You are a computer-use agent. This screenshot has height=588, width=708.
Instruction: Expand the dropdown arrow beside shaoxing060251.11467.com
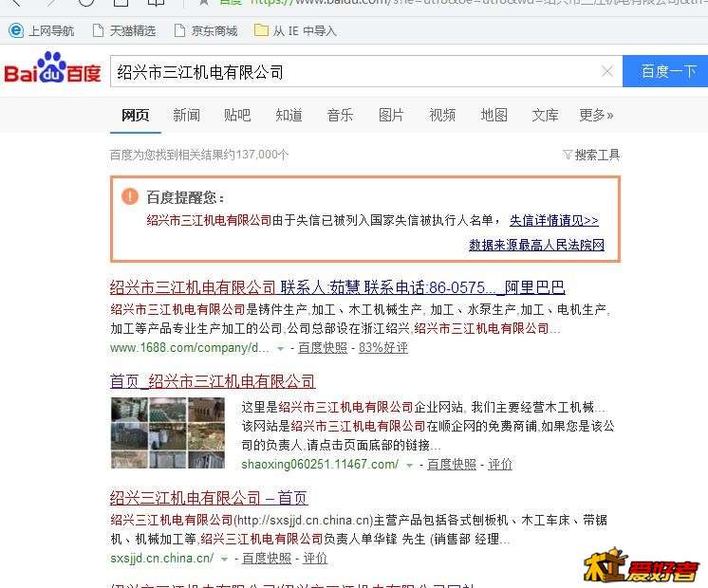tap(410, 465)
